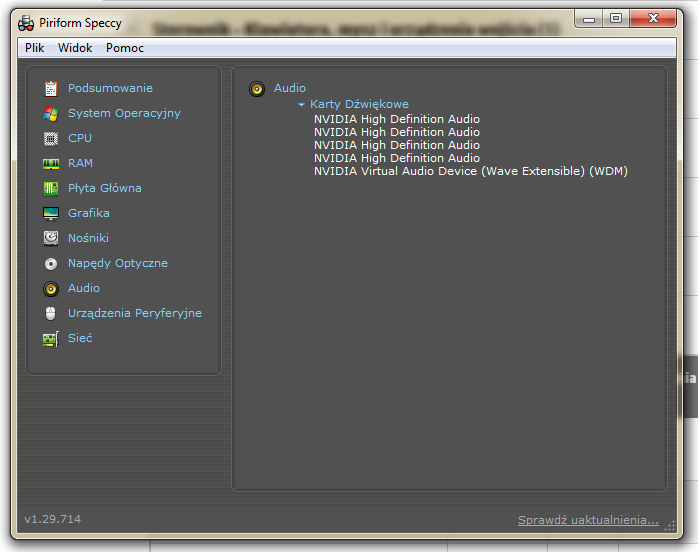Image resolution: width=700 pixels, height=552 pixels.
Task: Select the third NVIDIA High Definition Audio entry
Action: [397, 145]
